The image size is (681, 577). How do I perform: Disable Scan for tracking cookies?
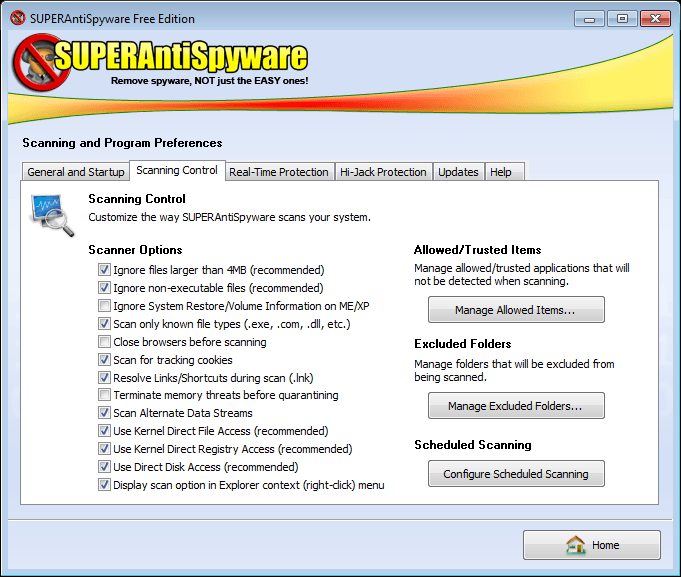[x=104, y=360]
